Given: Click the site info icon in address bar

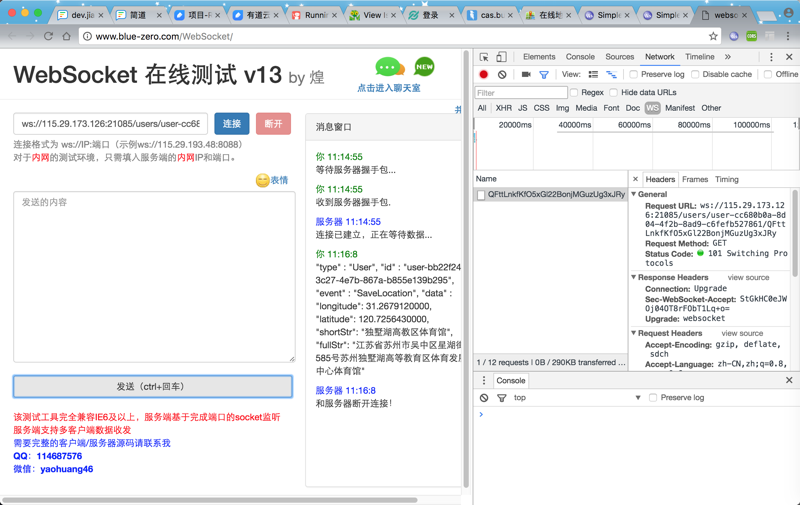Looking at the screenshot, I should click(x=87, y=36).
